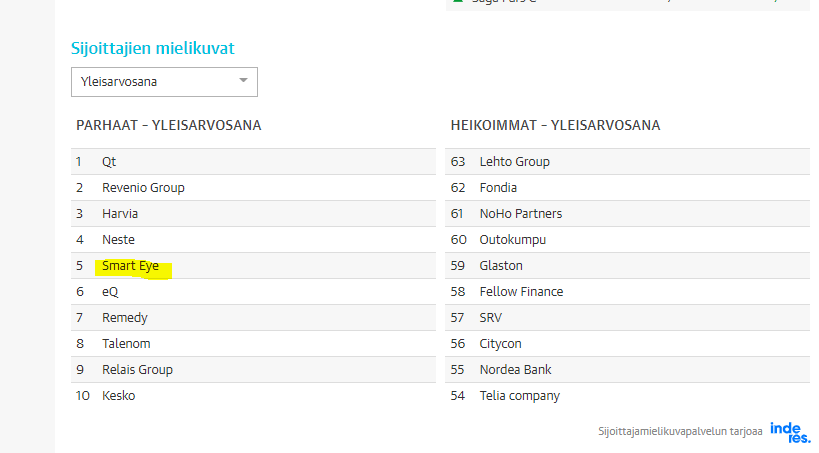Image resolution: width=819 pixels, height=453 pixels.
Task: Select NoHo Partners row
Action: (627, 214)
